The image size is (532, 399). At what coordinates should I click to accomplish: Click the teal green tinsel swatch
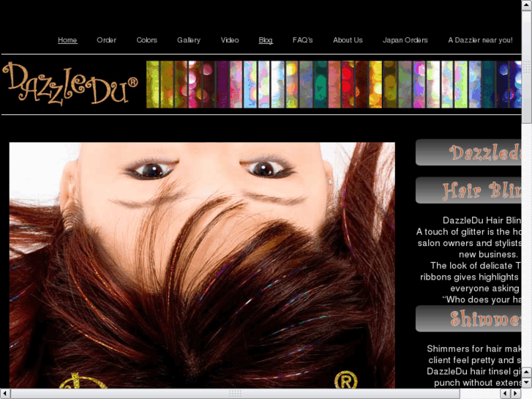point(320,84)
